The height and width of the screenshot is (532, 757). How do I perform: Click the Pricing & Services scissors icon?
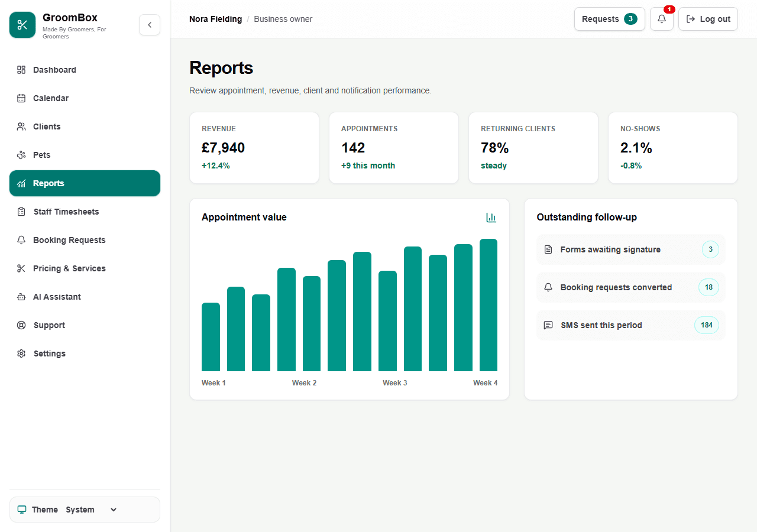[x=21, y=268]
